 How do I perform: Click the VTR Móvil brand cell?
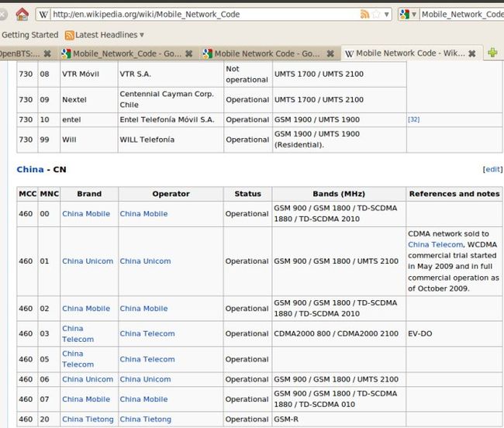[89, 74]
